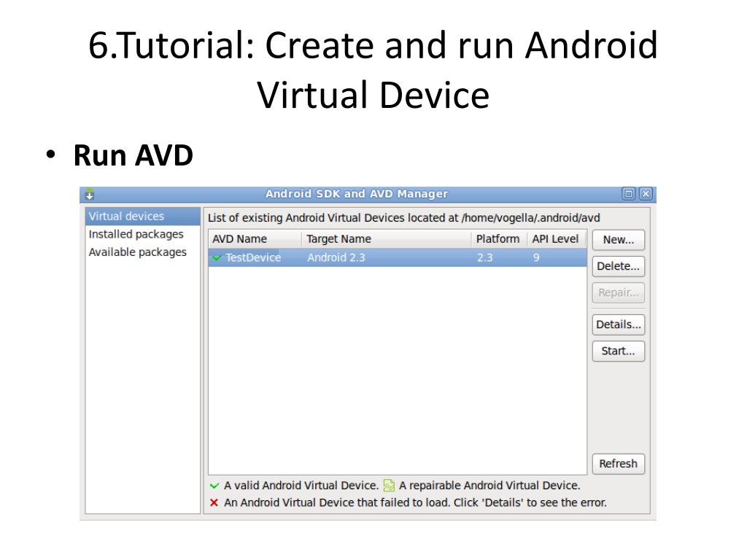Click the green valid checkmark beside TestDevice

(217, 257)
